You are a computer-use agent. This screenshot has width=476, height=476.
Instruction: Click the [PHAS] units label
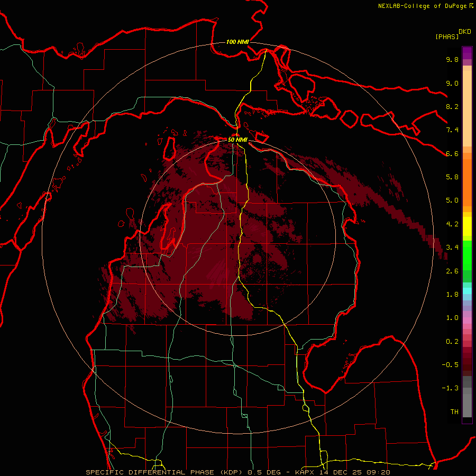[x=447, y=36]
